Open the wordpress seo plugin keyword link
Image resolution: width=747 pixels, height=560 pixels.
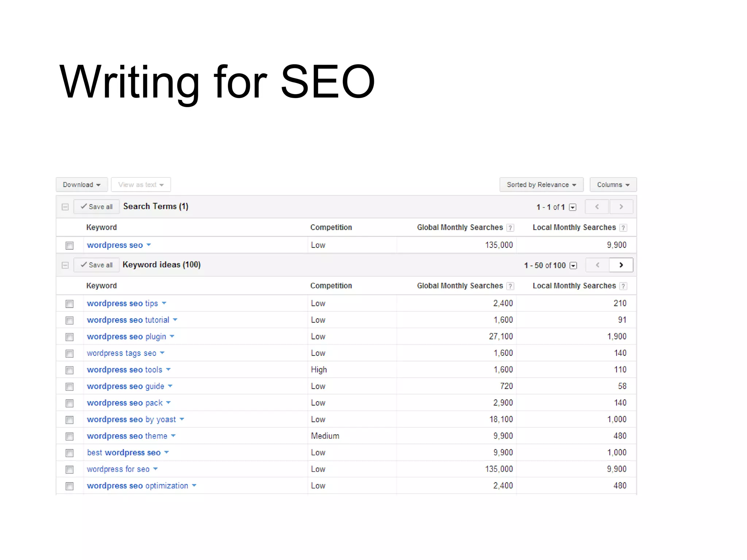point(126,337)
